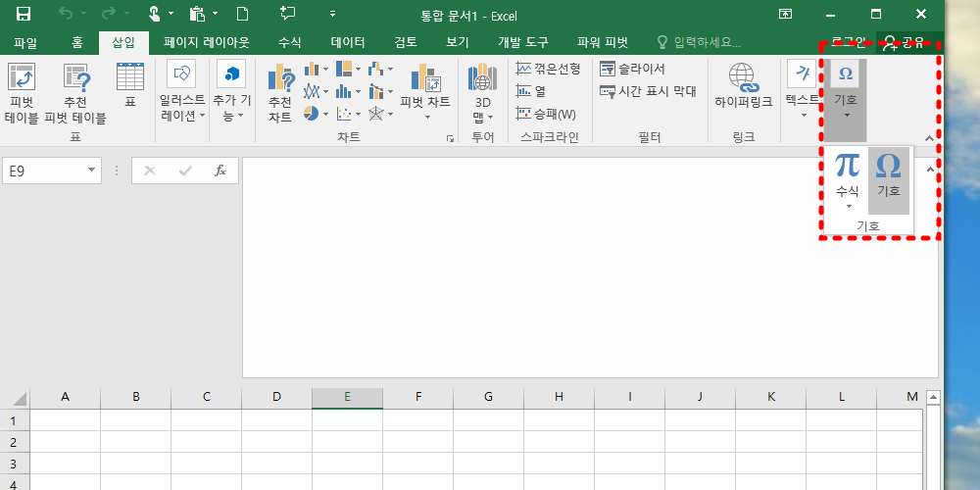980x490 pixels.
Task: Toggle touch/mouse mode icon
Action: [x=154, y=14]
